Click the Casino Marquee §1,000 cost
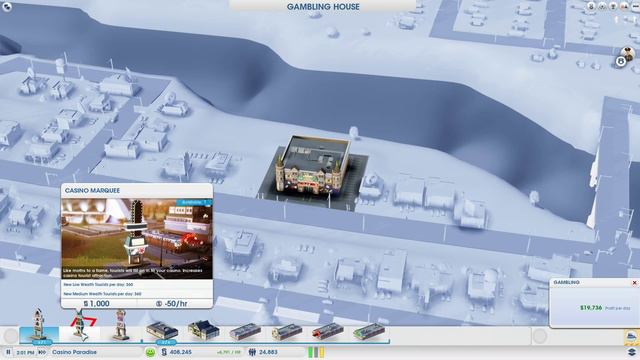Image resolution: width=640 pixels, height=360 pixels. [96, 303]
